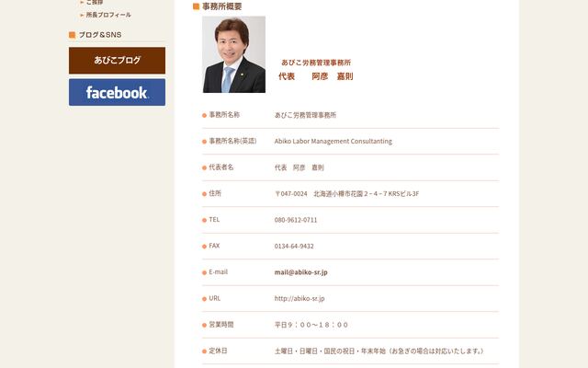Screen dimensions: 588x368
Task: Select fax number 0134-64-9432
Action: click(294, 247)
